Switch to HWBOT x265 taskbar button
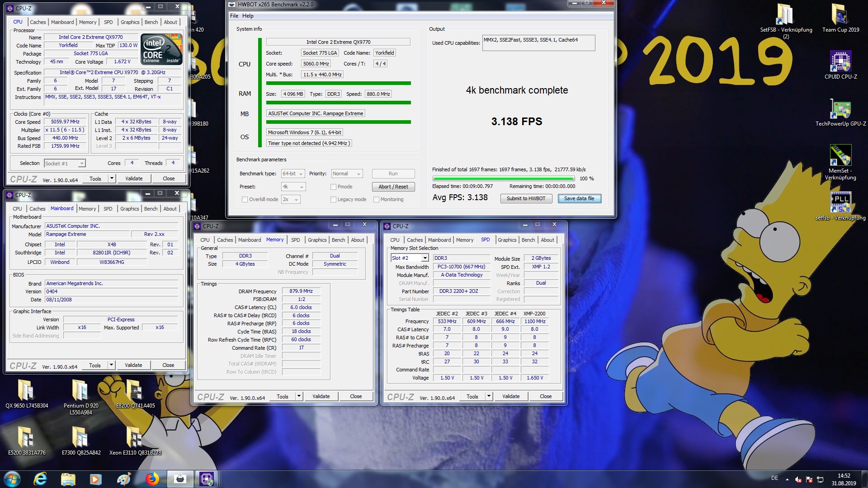 click(180, 479)
